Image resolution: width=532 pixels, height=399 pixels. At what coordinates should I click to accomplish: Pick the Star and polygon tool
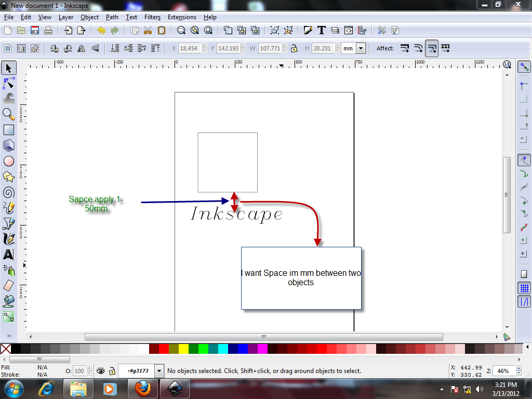pyautogui.click(x=9, y=177)
